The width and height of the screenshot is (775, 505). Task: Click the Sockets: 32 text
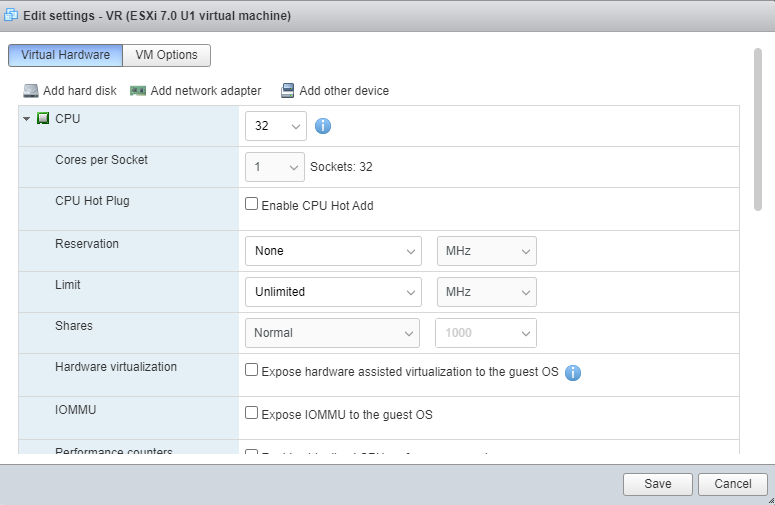tap(341, 167)
